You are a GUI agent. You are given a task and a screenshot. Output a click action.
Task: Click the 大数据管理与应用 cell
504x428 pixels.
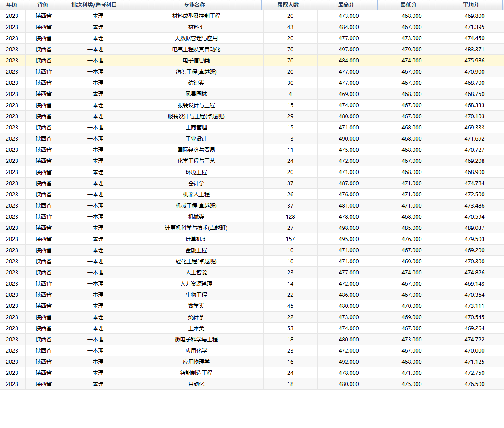pos(196,38)
